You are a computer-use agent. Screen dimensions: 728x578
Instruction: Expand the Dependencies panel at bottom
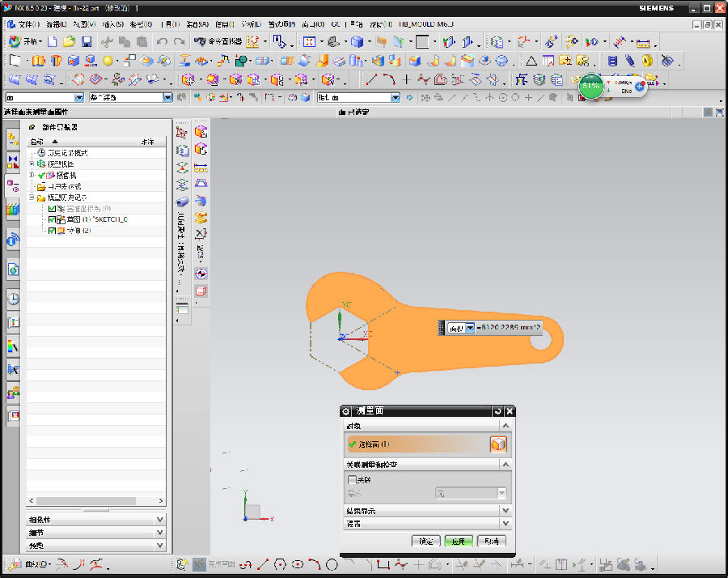click(x=159, y=520)
